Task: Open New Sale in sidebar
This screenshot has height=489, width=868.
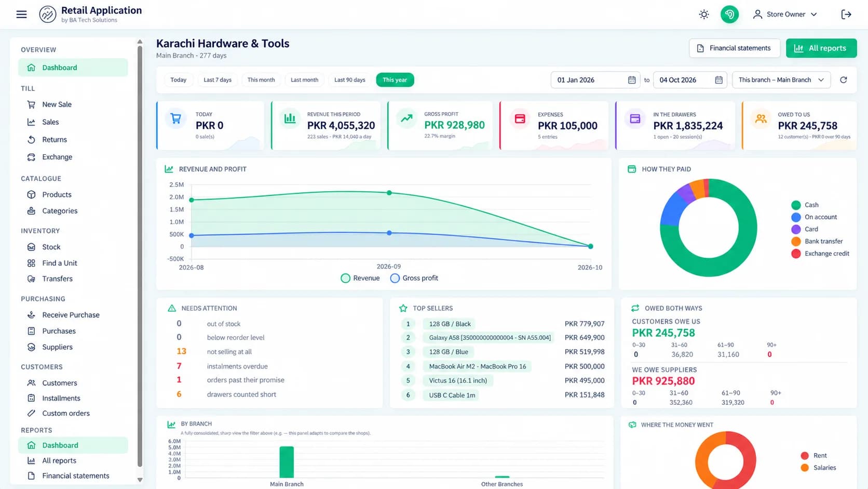Action: tap(73, 104)
